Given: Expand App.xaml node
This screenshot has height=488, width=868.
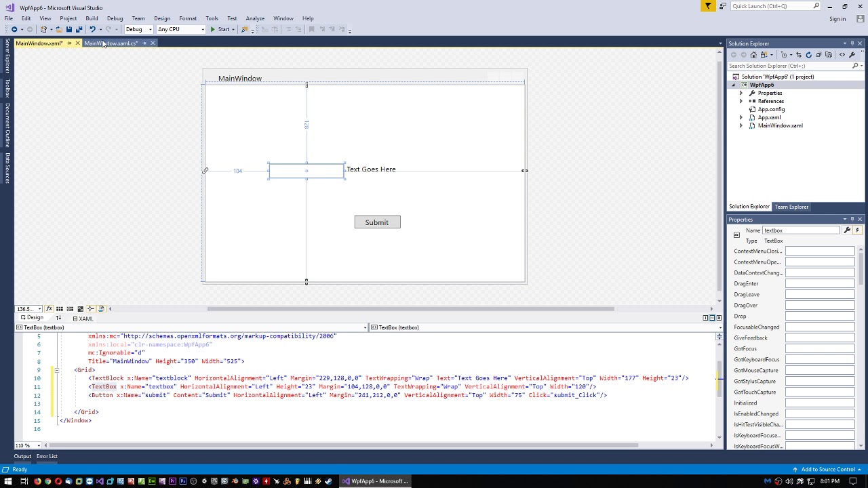Looking at the screenshot, I should click(741, 117).
